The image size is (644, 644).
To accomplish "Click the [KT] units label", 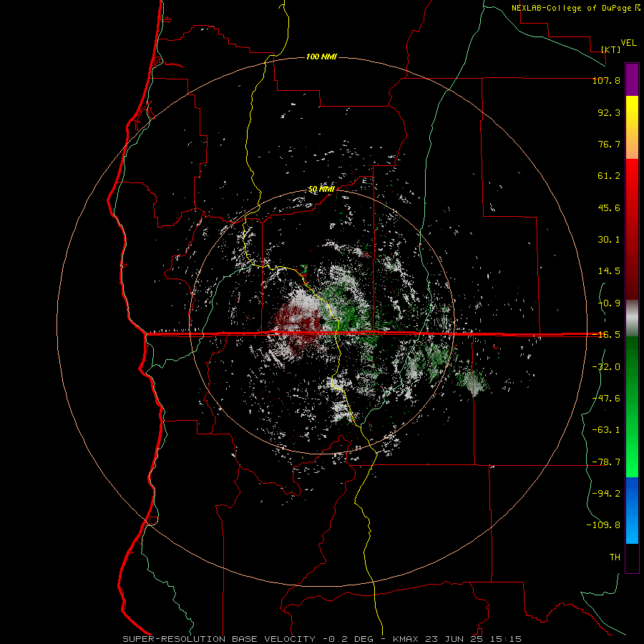I will pos(611,49).
